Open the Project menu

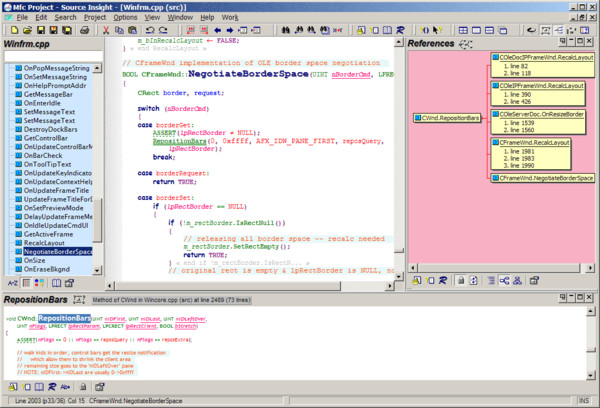[x=96, y=17]
